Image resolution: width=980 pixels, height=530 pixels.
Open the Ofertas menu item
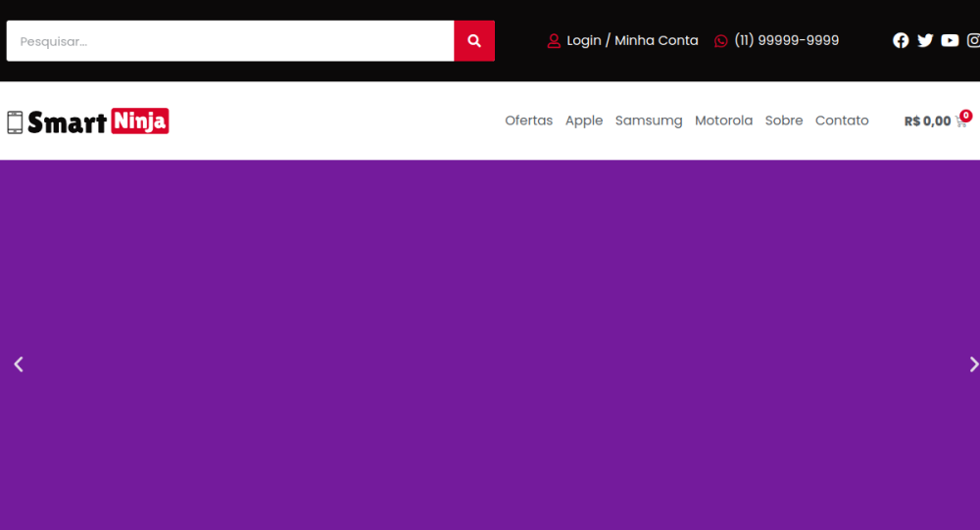(x=529, y=120)
